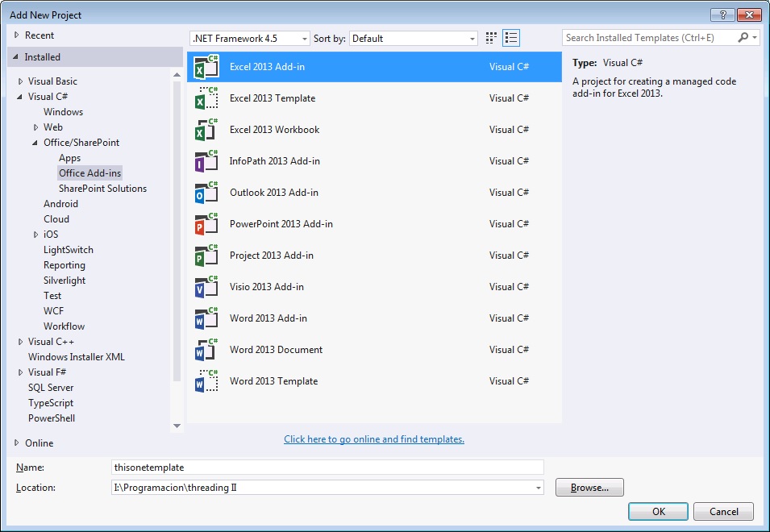Click the search magnifier icon
The height and width of the screenshot is (532, 770).
click(743, 37)
